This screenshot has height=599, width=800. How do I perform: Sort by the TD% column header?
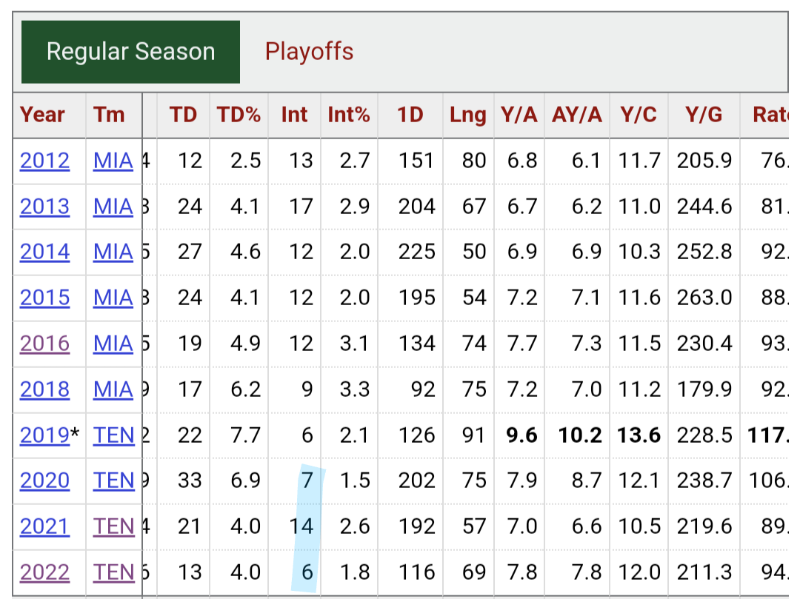coord(238,115)
